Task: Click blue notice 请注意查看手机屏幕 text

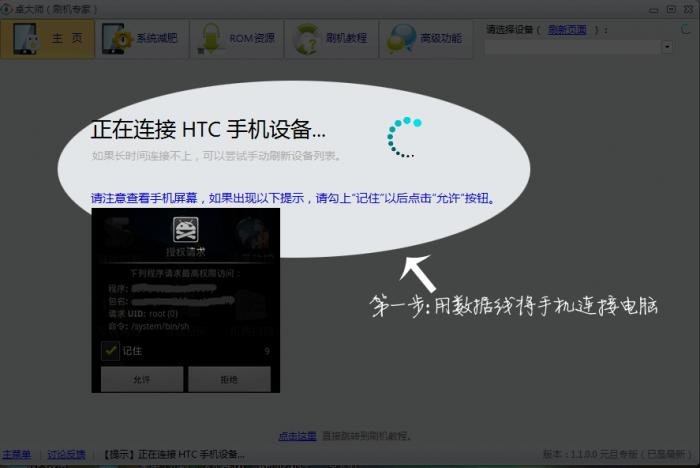Action: (293, 198)
